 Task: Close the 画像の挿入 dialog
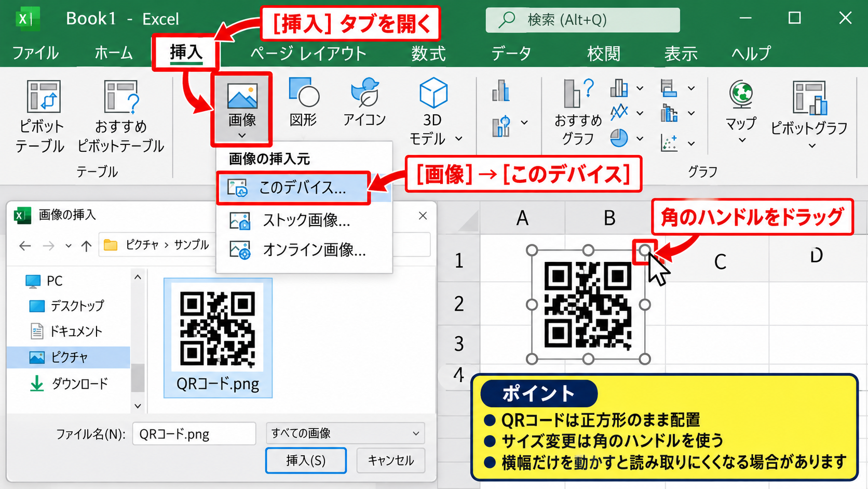tap(423, 216)
